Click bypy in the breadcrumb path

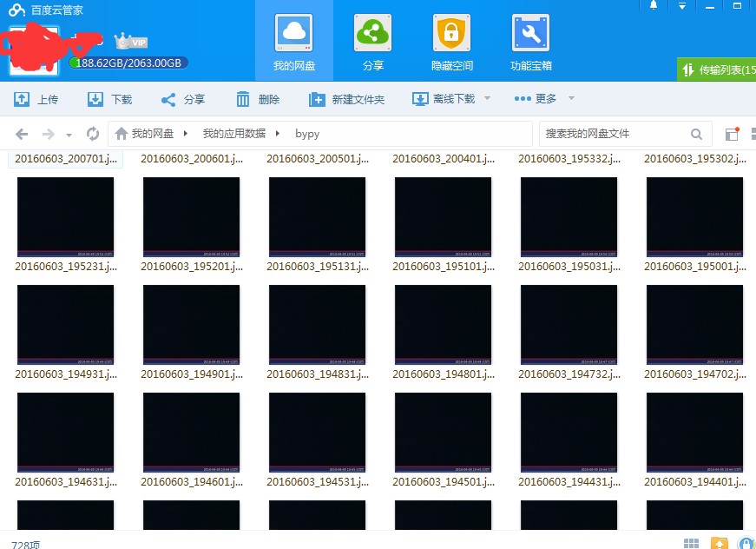[x=307, y=134]
